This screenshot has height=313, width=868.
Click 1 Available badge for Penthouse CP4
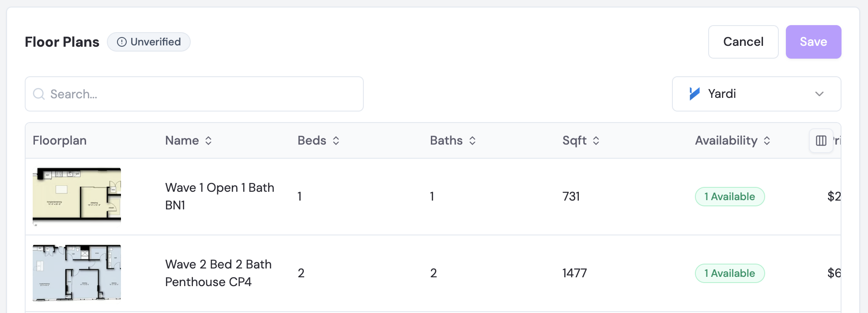pos(730,273)
